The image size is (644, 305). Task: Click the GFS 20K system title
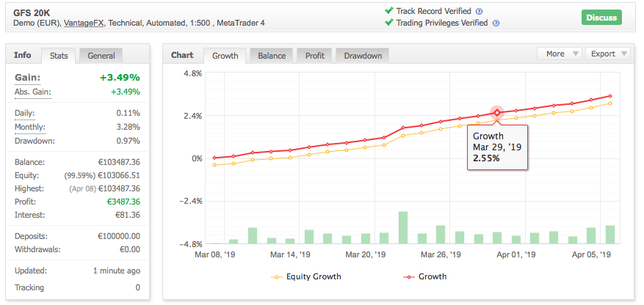point(32,13)
